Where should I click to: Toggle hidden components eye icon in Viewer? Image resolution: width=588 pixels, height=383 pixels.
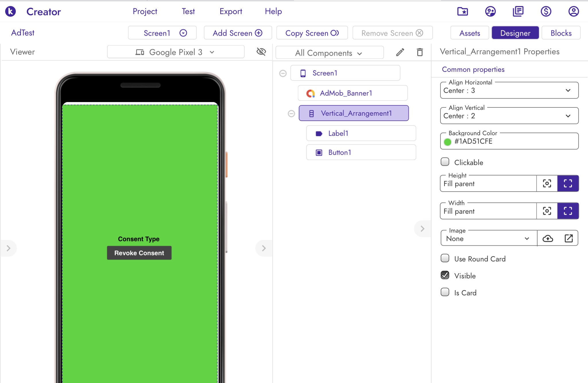pos(261,52)
